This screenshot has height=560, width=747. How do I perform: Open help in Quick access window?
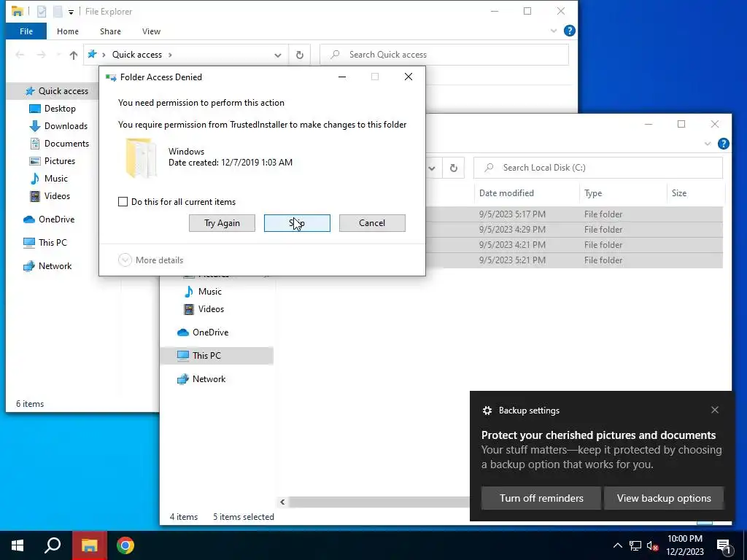569,31
